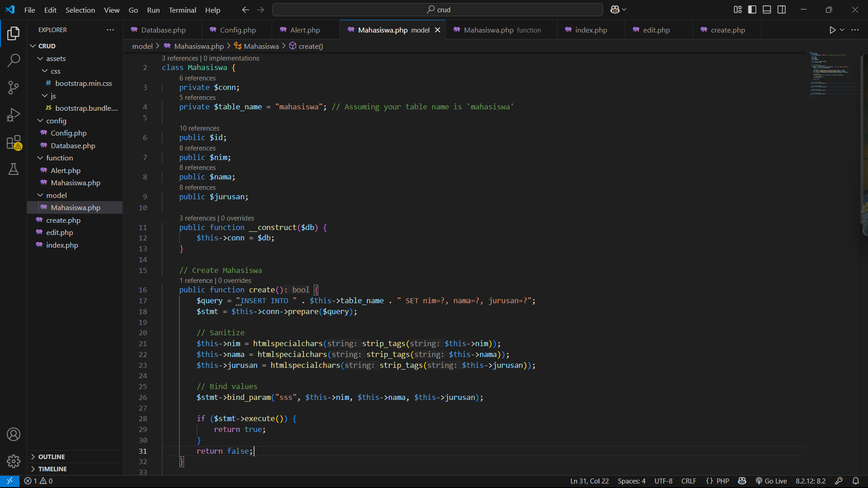Open the Run and Debug view
The image size is (868, 488).
(14, 115)
